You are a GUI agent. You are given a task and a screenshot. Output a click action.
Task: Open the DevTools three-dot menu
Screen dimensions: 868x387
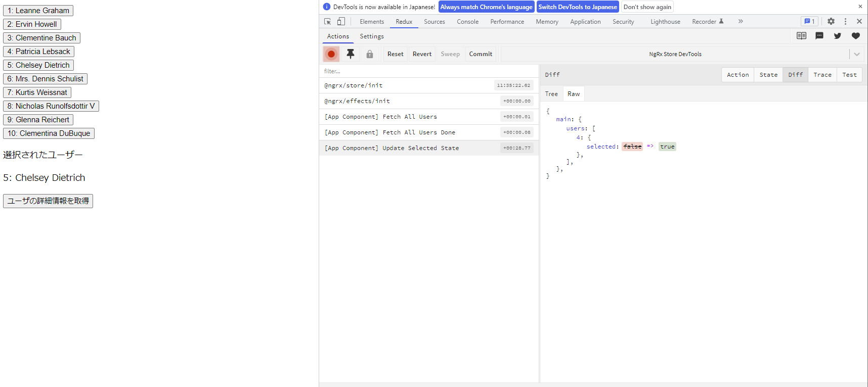coord(845,21)
